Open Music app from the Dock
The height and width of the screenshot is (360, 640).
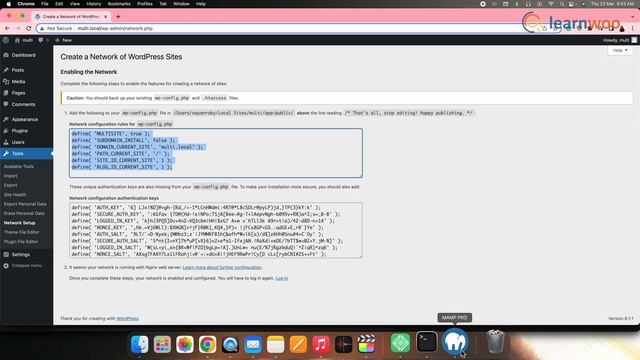click(321, 344)
